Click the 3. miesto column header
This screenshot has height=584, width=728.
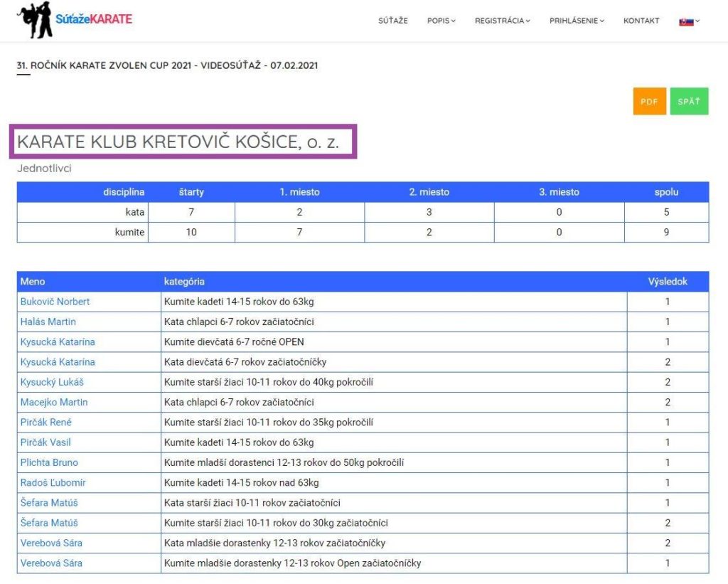559,192
